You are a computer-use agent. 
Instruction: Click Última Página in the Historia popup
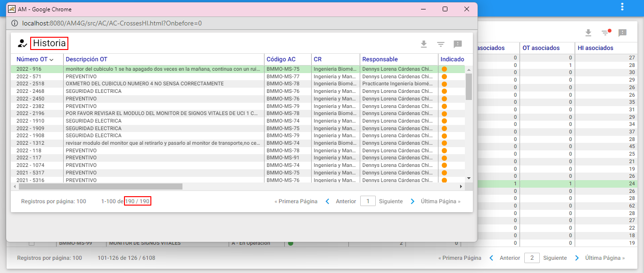[441, 201]
